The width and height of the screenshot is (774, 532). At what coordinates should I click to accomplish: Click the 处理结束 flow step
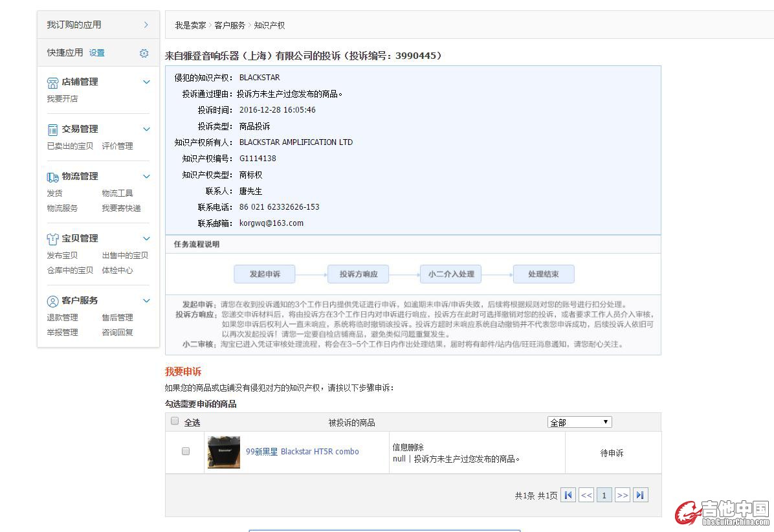click(544, 274)
